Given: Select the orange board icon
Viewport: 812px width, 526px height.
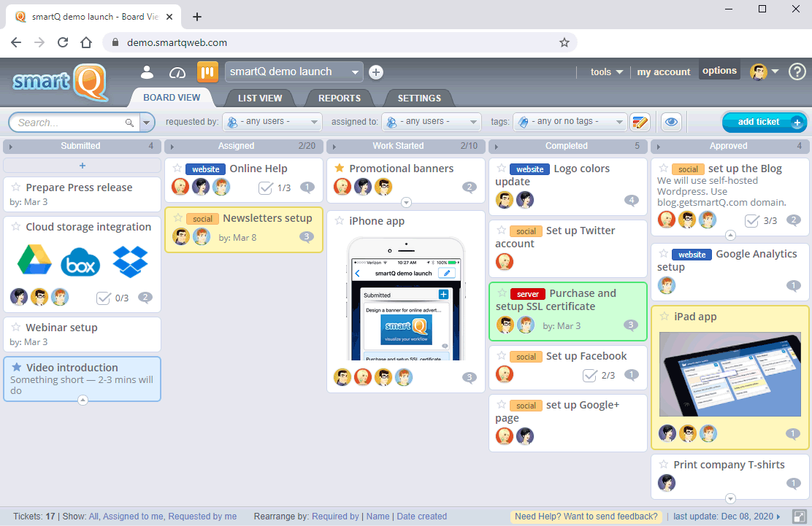Looking at the screenshot, I should (x=207, y=72).
